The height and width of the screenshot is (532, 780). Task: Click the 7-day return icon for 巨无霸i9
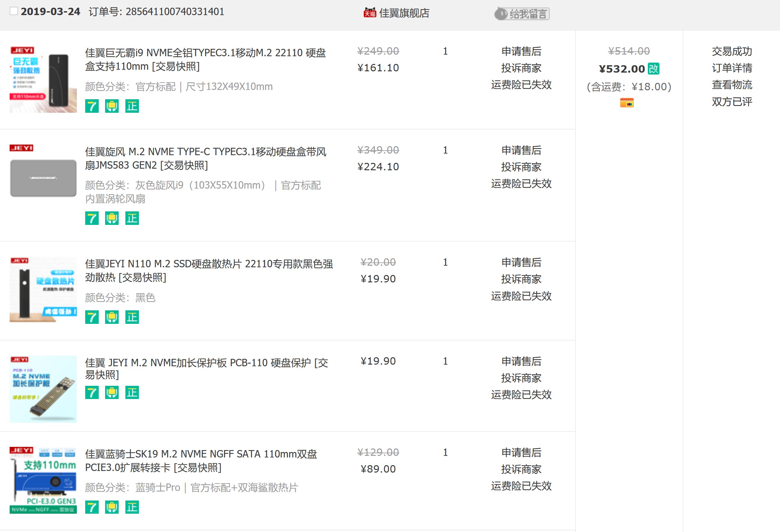92,106
